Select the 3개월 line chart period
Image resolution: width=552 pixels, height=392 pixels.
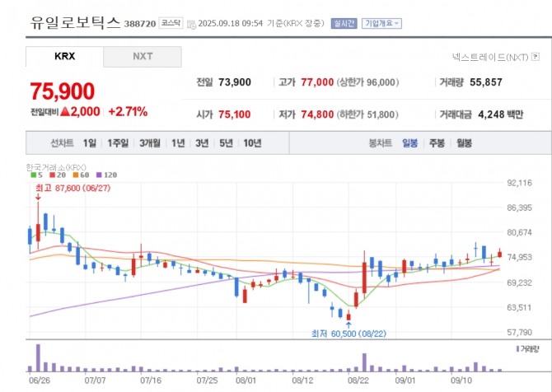tap(150, 143)
